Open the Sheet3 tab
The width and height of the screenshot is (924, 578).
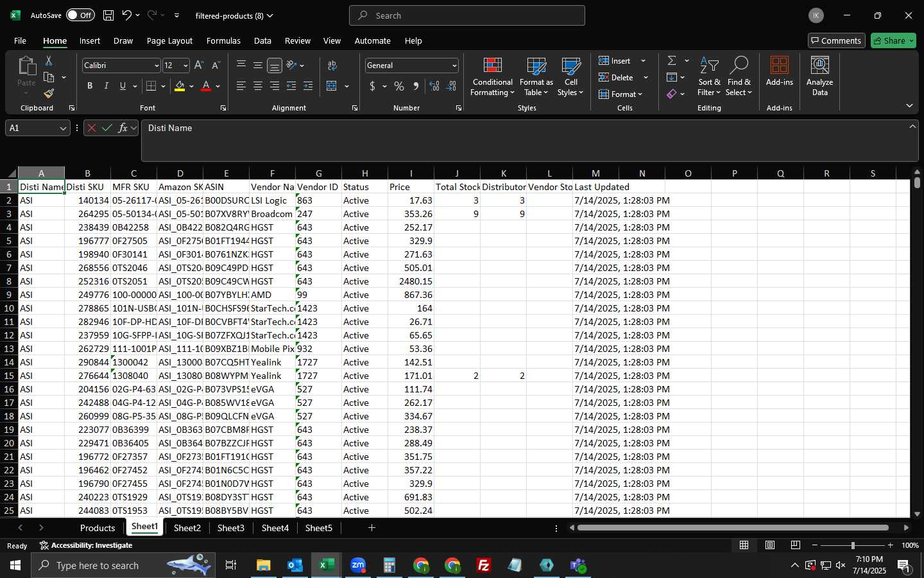pos(231,528)
